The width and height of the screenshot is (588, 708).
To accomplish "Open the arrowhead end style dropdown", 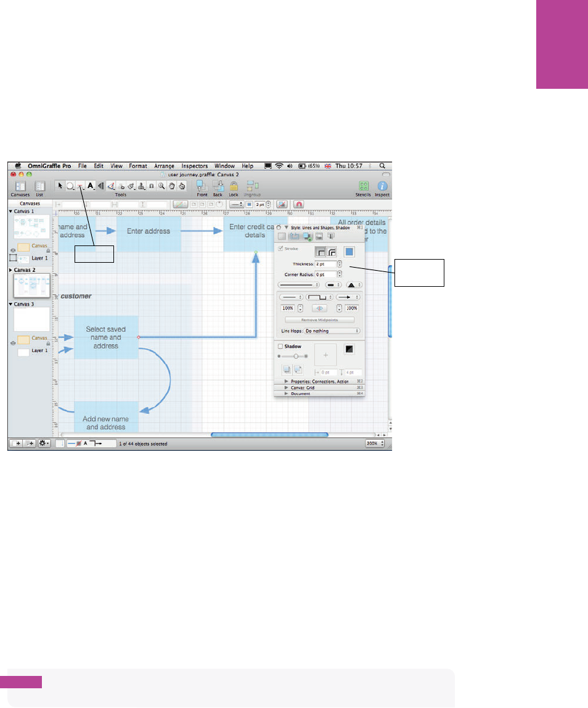I will 348,297.
